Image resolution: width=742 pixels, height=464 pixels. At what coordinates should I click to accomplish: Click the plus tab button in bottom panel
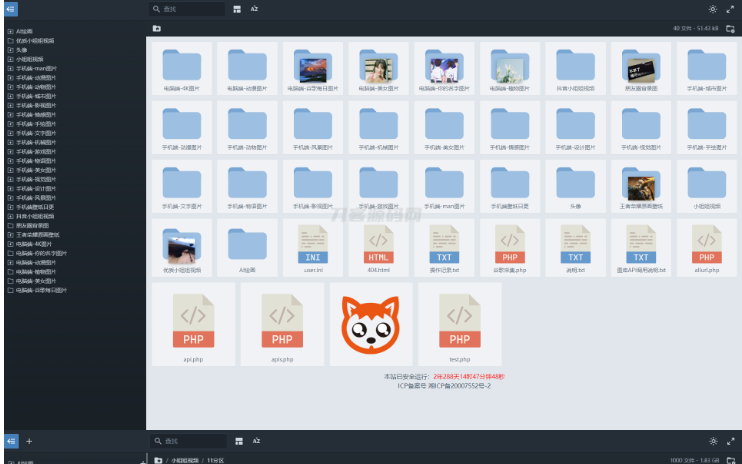pyautogui.click(x=29, y=440)
